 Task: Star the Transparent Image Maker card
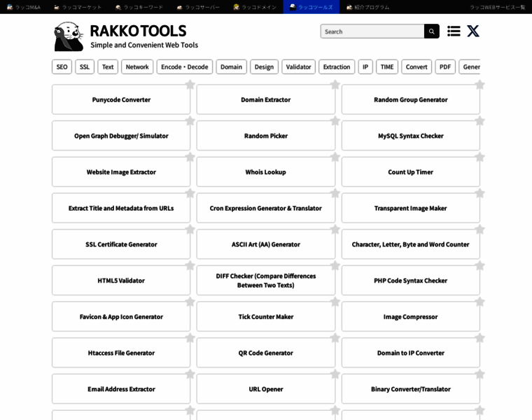pyautogui.click(x=479, y=193)
